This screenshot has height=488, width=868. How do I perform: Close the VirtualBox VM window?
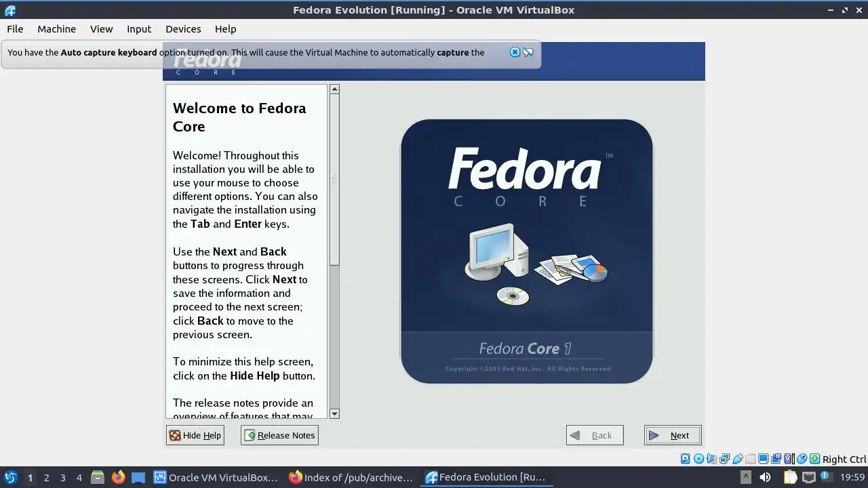click(859, 10)
